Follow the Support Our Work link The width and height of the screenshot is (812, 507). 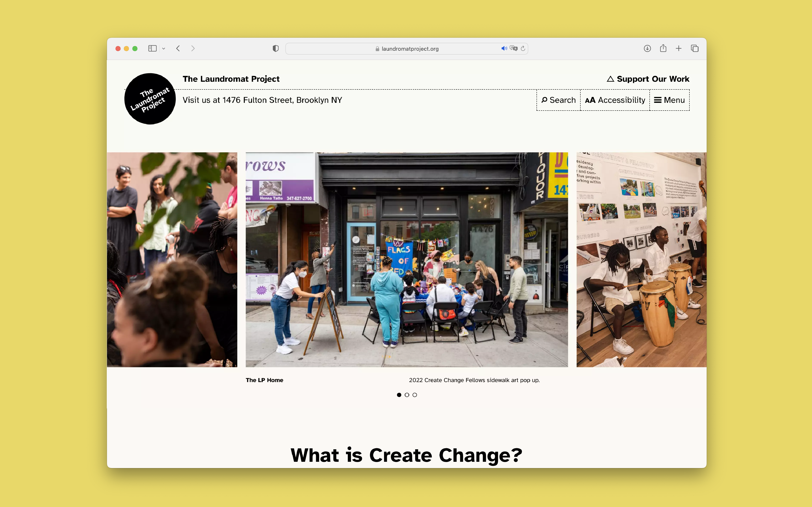point(648,79)
